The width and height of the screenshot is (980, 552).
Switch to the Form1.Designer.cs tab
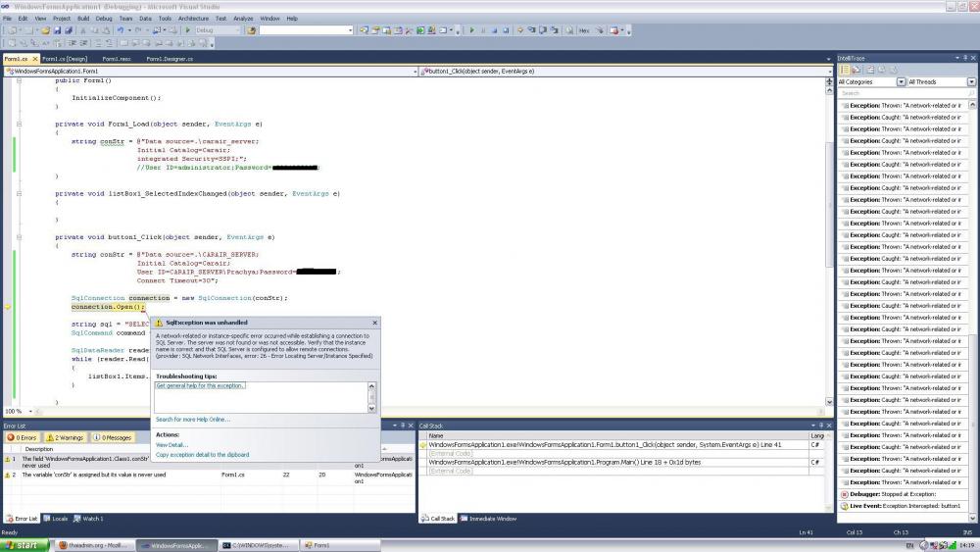tap(170, 59)
